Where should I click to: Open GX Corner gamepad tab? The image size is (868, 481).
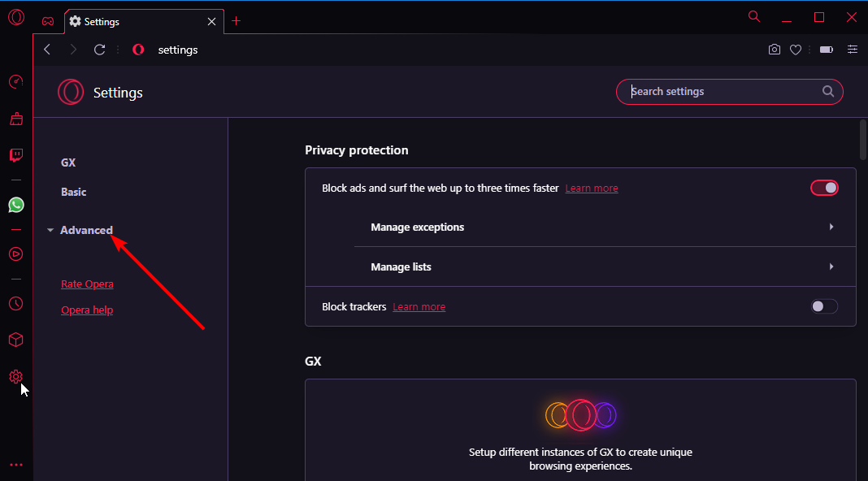click(48, 22)
